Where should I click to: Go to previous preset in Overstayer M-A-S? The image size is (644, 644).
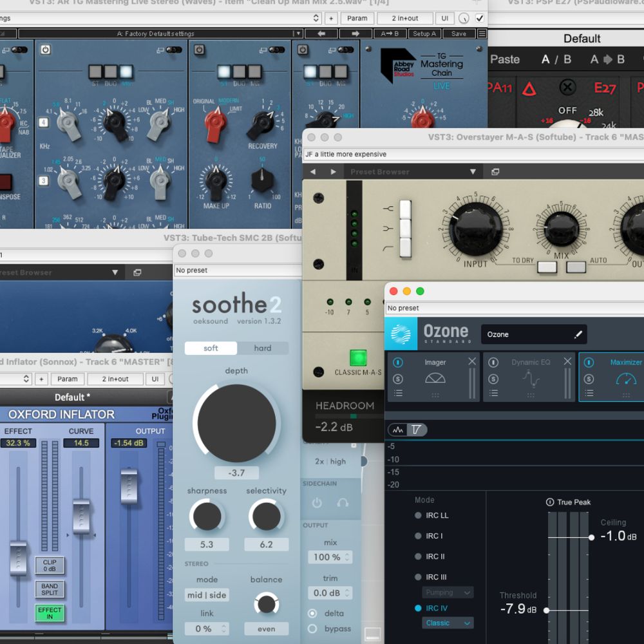coord(313,172)
